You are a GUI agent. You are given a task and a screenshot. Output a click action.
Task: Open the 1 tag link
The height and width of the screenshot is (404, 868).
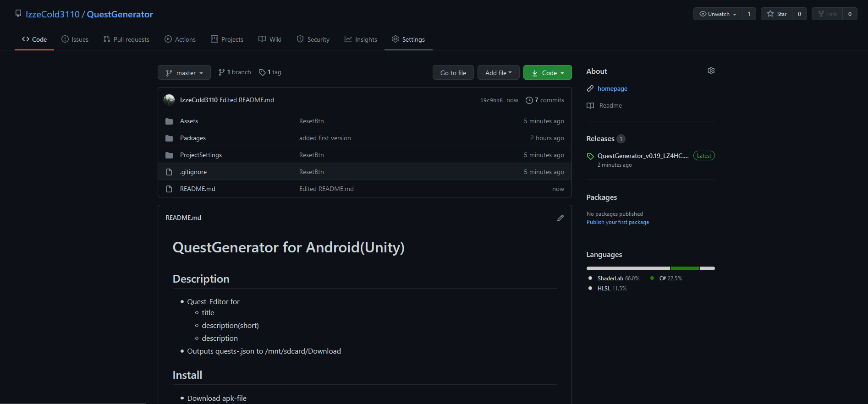(270, 72)
